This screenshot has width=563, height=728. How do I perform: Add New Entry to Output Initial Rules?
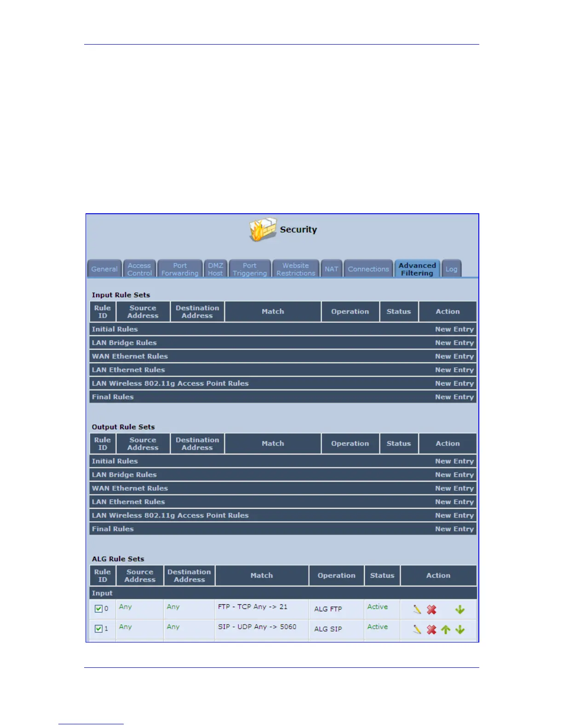coord(454,461)
